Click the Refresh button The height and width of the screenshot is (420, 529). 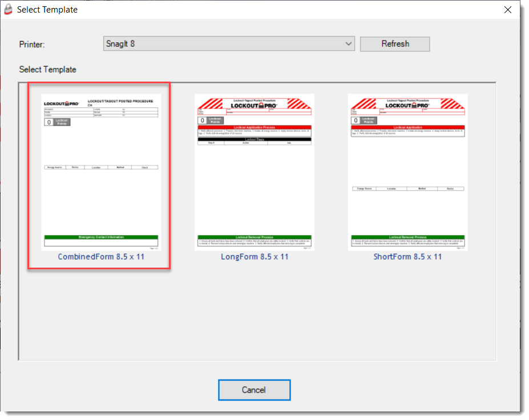394,44
